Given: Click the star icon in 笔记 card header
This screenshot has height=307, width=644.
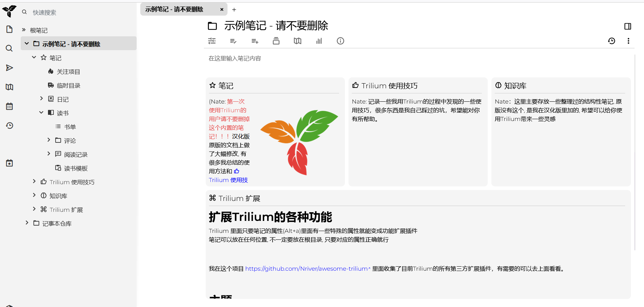Looking at the screenshot, I should [x=213, y=85].
